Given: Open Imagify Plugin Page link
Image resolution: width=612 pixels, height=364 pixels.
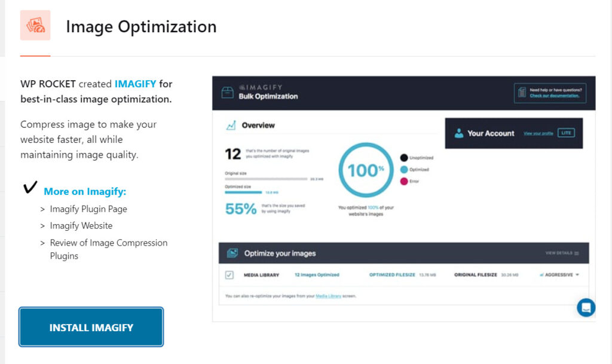Looking at the screenshot, I should point(88,209).
